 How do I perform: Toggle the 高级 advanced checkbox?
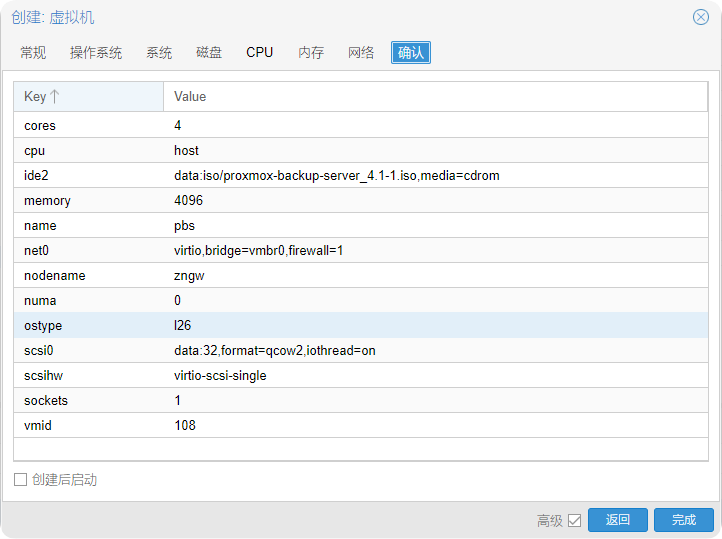coord(574,520)
